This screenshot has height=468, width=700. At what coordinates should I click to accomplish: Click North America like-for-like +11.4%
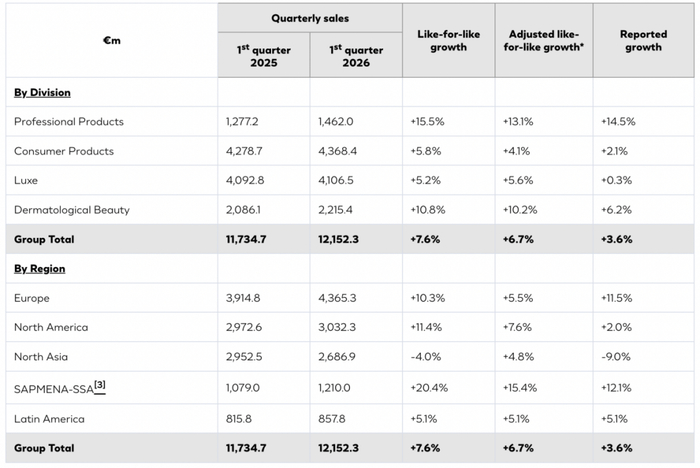pyautogui.click(x=426, y=327)
